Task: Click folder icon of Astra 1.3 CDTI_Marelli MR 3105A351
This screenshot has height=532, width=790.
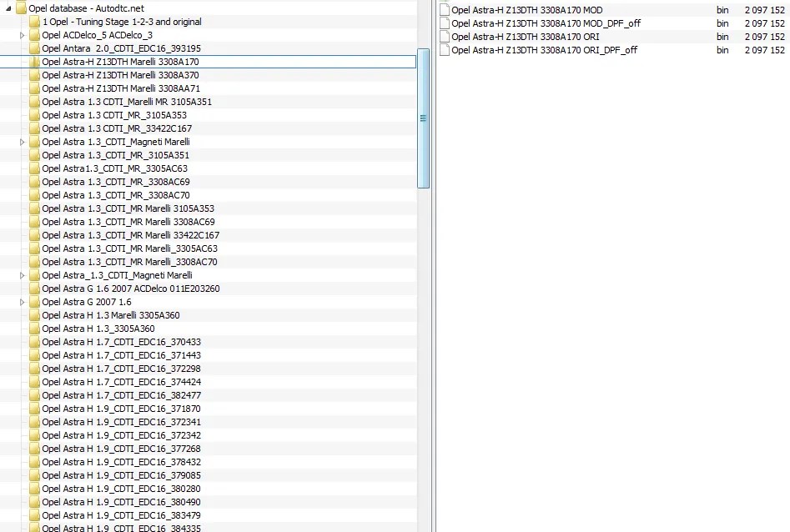Action: point(34,102)
